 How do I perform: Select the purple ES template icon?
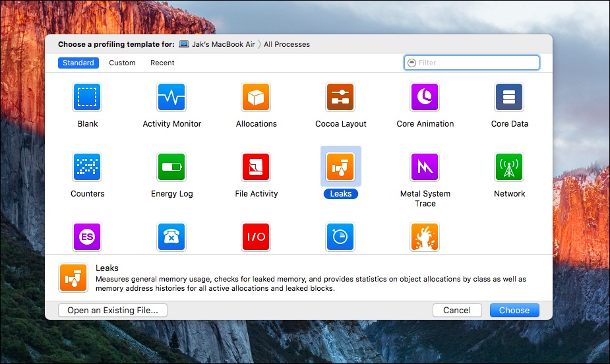tap(87, 237)
